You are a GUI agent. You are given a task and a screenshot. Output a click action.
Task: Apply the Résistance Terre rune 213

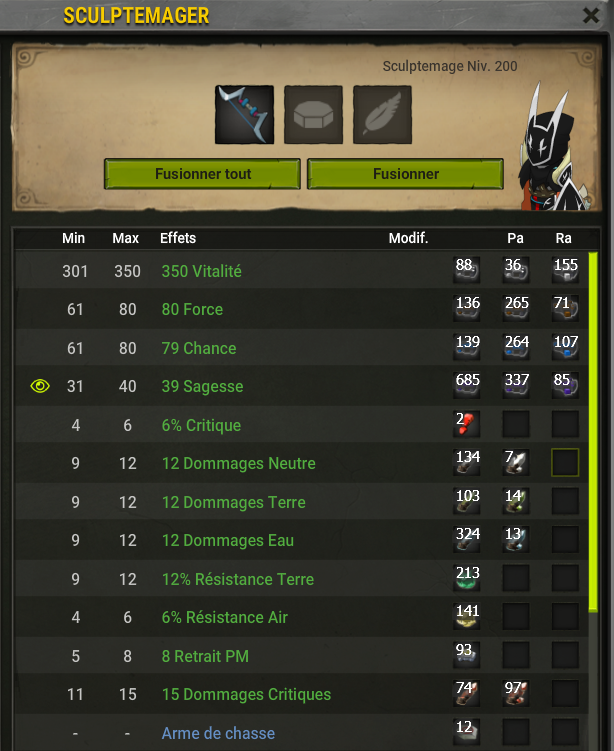[466, 578]
